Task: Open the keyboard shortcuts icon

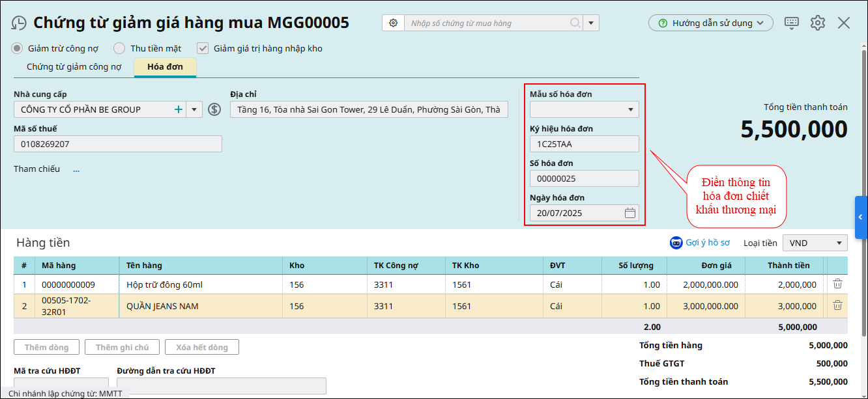Action: click(x=792, y=23)
